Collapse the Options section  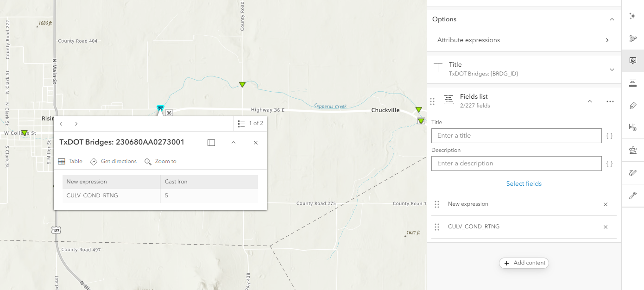pos(612,19)
